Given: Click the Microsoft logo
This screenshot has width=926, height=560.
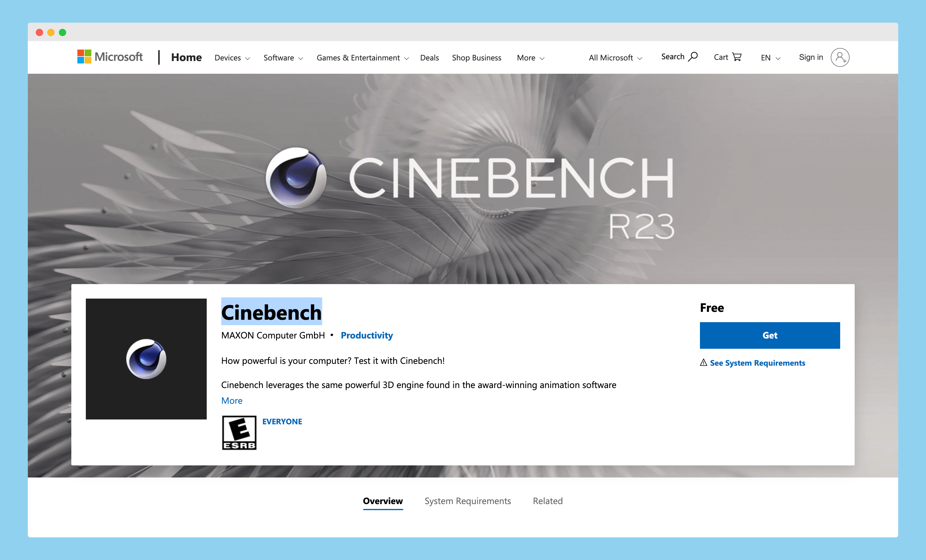Looking at the screenshot, I should click(110, 57).
